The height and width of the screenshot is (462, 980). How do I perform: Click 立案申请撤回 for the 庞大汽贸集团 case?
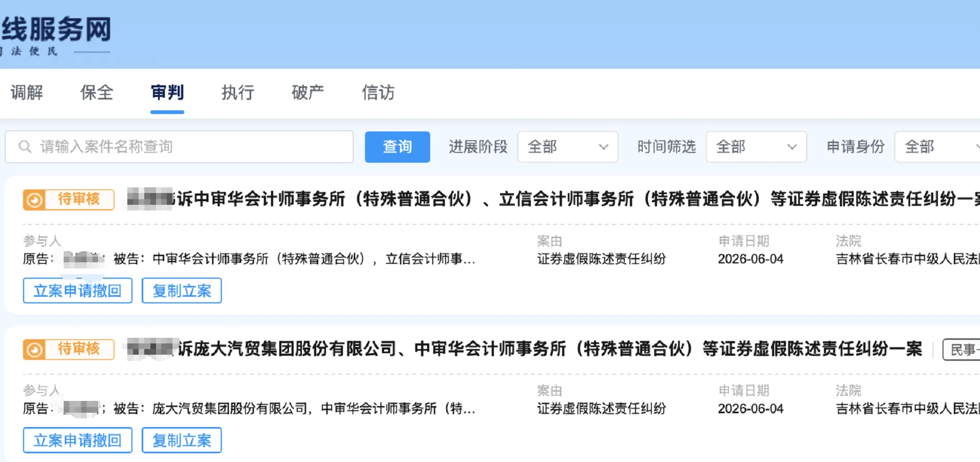78,440
